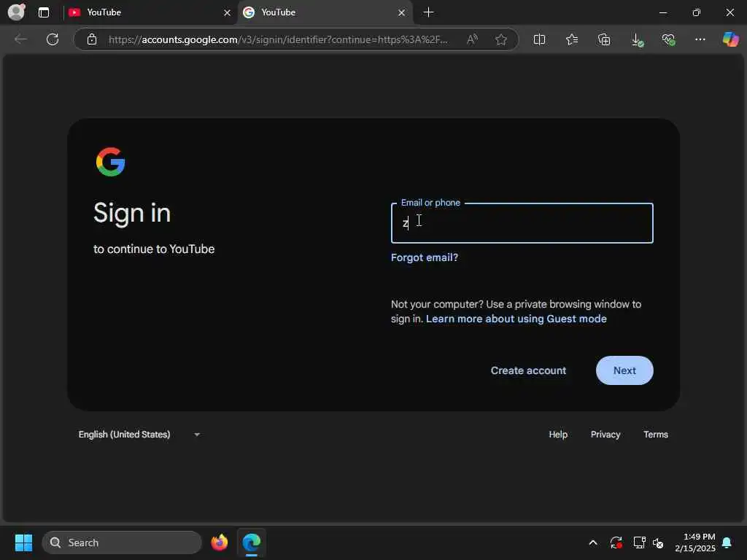Focus the Email or phone field
This screenshot has height=560, width=747.
(x=522, y=223)
